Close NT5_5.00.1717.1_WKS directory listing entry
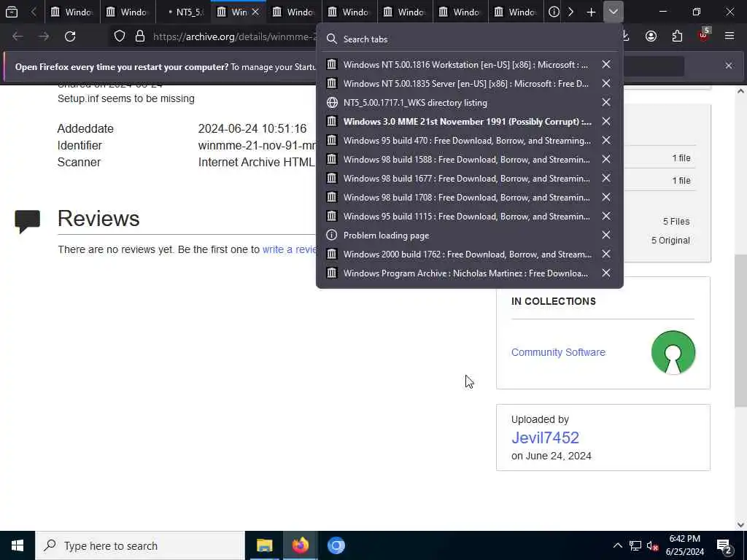The image size is (747, 560). (x=606, y=102)
